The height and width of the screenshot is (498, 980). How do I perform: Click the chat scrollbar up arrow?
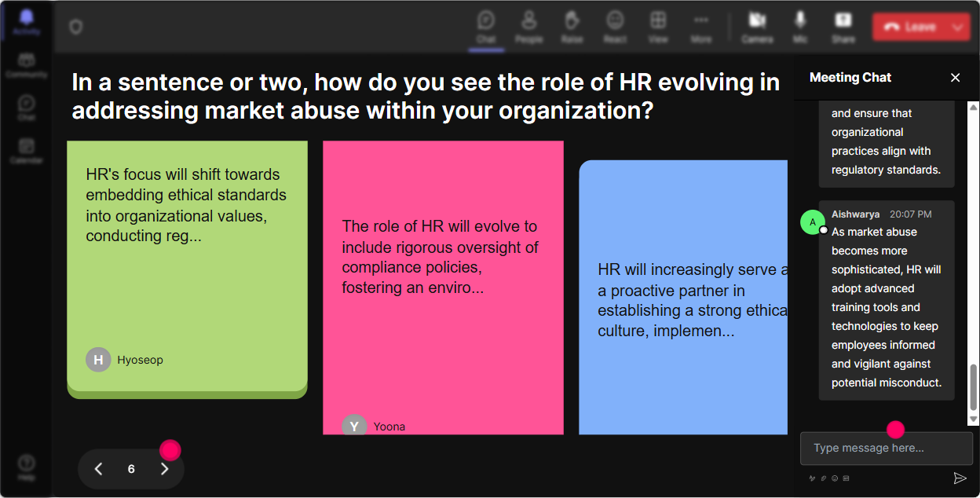[974, 107]
